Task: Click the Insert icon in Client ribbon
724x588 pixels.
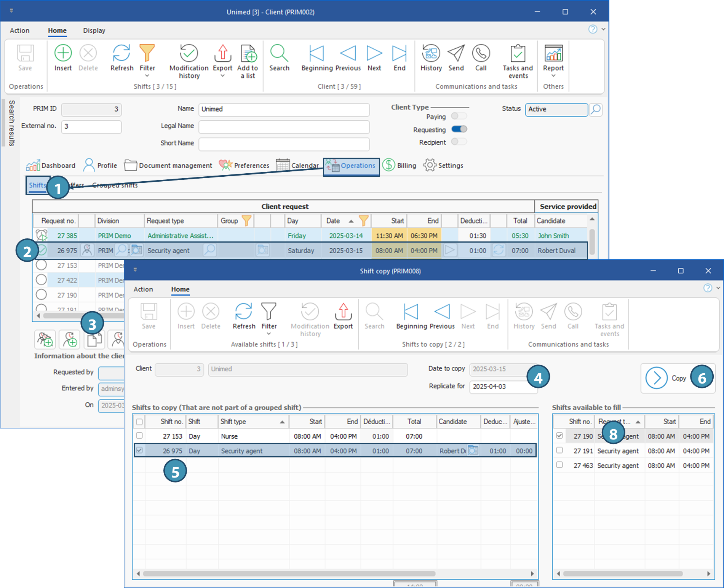Action: coord(63,53)
